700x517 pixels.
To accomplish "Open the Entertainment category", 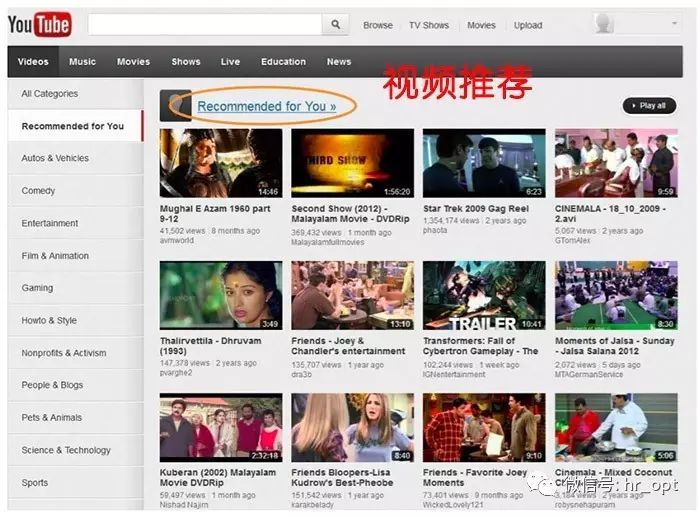I will [75, 223].
